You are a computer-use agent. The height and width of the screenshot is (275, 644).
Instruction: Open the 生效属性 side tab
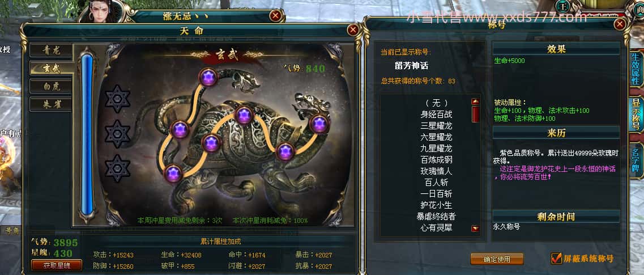(x=636, y=69)
